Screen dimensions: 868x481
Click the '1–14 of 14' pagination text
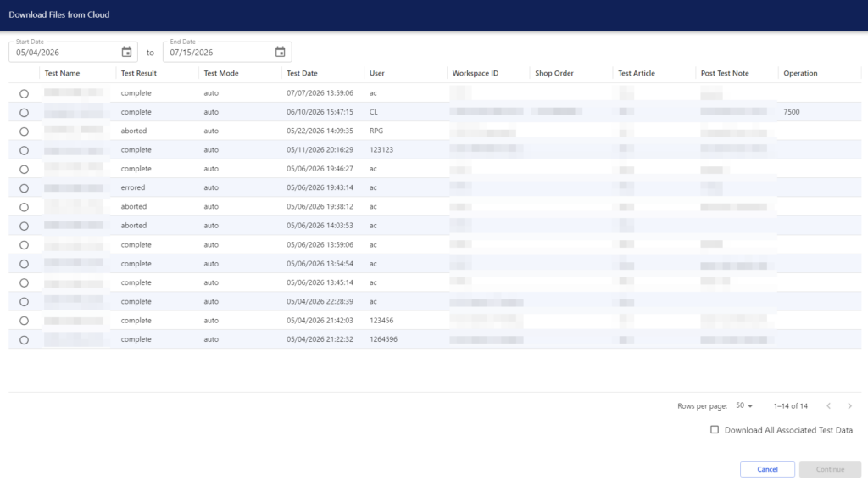click(x=791, y=406)
